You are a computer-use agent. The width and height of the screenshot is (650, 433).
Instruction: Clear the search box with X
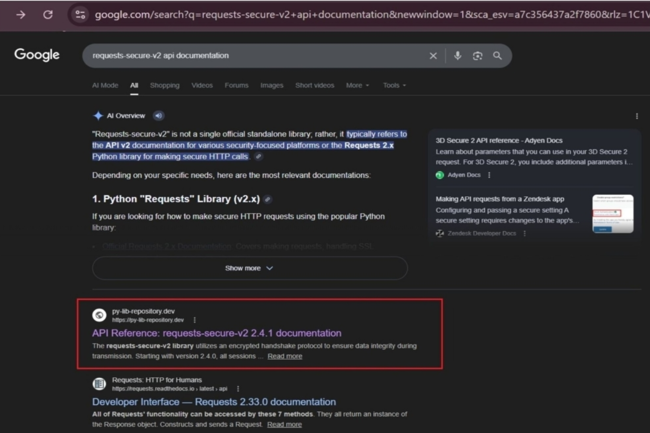tap(433, 56)
